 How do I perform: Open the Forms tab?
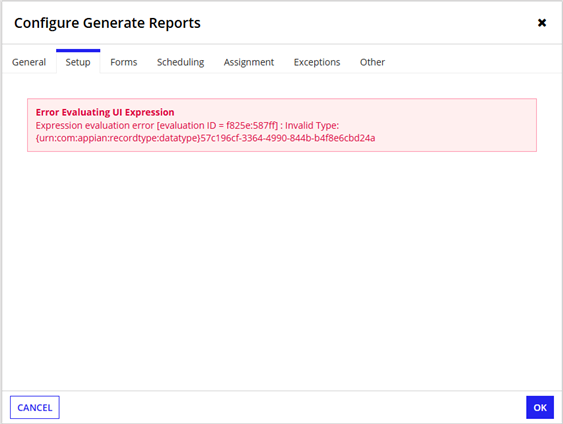(x=124, y=62)
